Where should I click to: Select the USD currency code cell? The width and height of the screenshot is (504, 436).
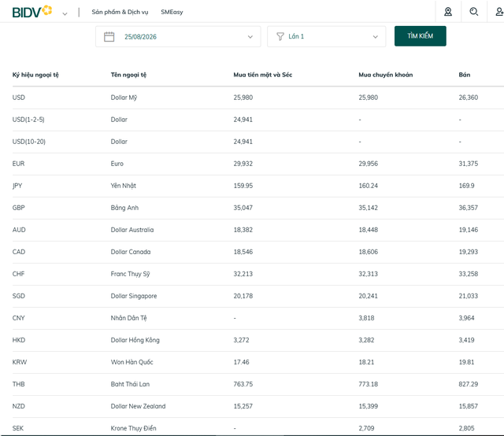pyautogui.click(x=19, y=98)
